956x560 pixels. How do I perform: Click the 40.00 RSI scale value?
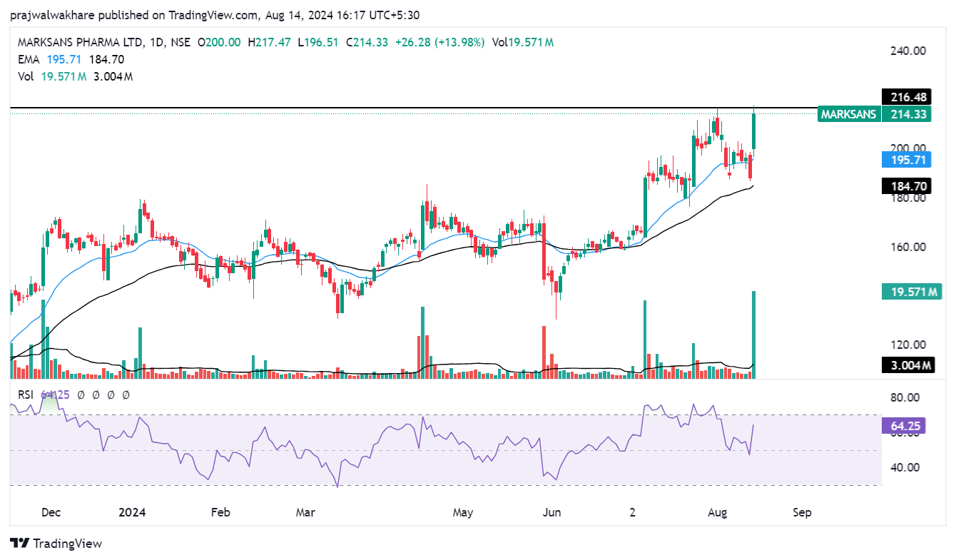pyautogui.click(x=905, y=467)
